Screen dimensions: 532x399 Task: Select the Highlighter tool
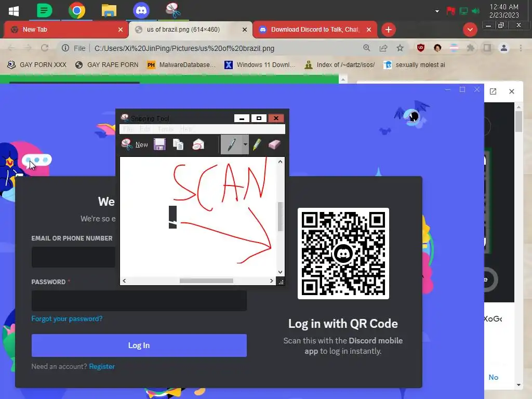pos(257,144)
